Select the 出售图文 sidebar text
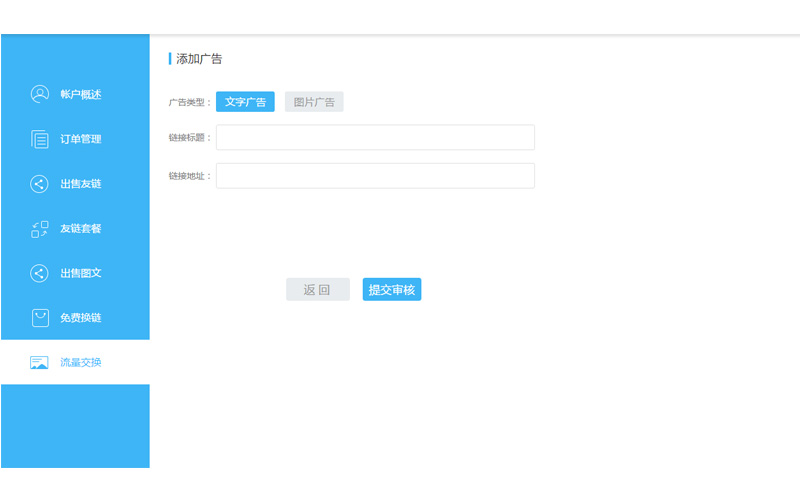The height and width of the screenshot is (500, 800). 81,273
